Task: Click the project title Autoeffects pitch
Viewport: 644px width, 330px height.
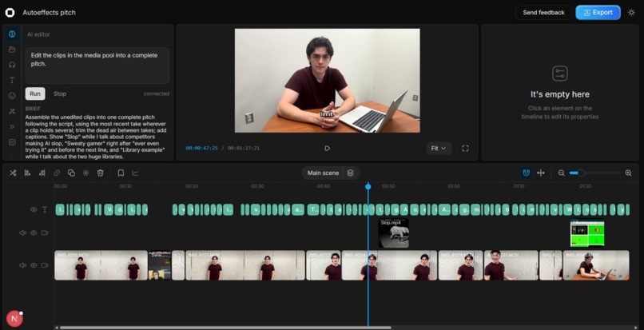Action: pyautogui.click(x=49, y=12)
